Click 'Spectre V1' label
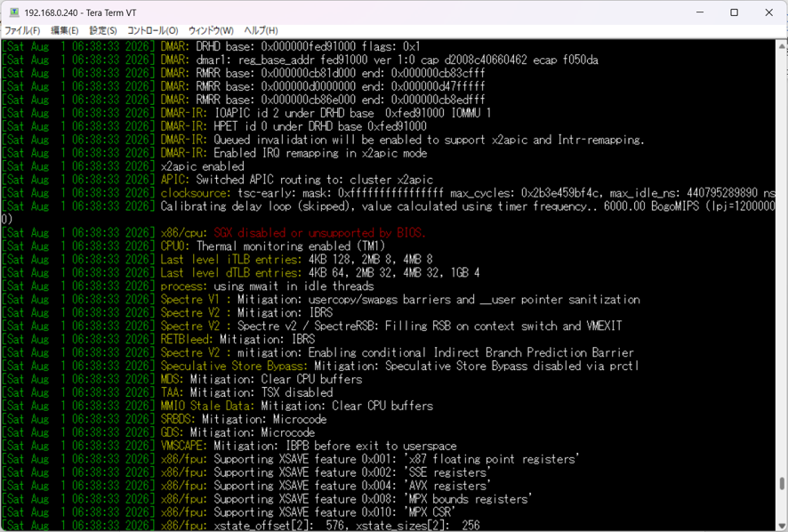The image size is (788, 532). (190, 299)
